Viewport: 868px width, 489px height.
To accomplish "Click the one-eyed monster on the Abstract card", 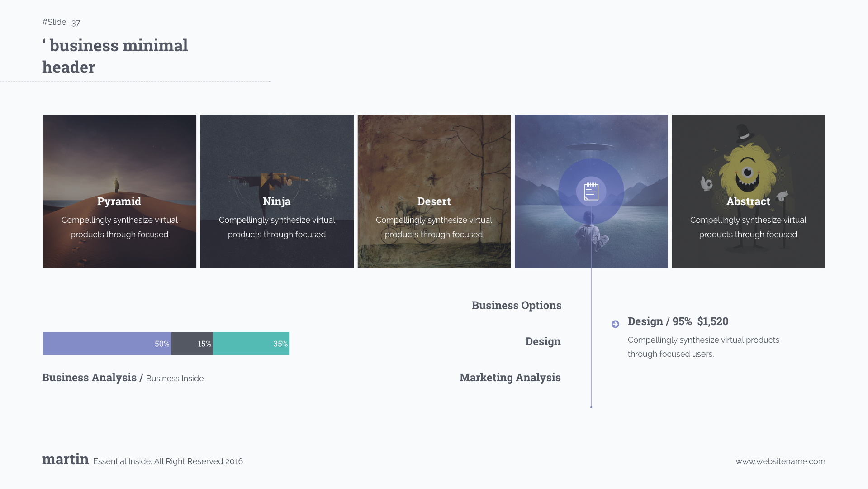I will click(x=748, y=172).
